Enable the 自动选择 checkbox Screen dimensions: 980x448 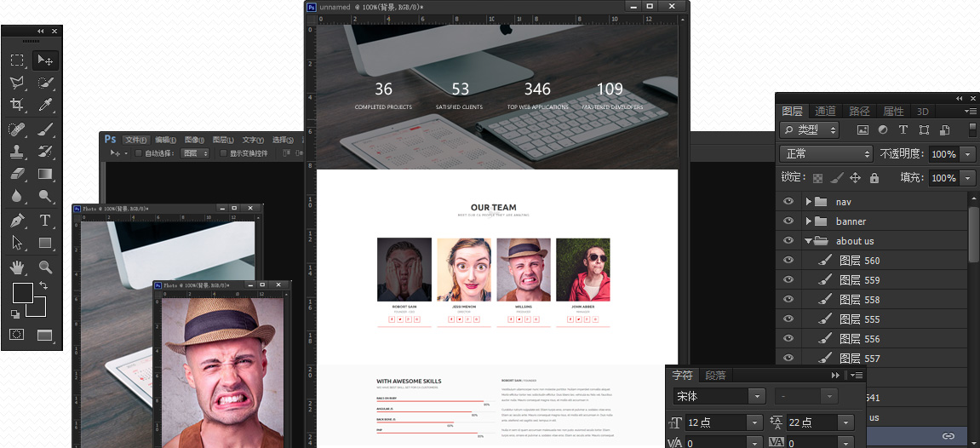pos(137,153)
